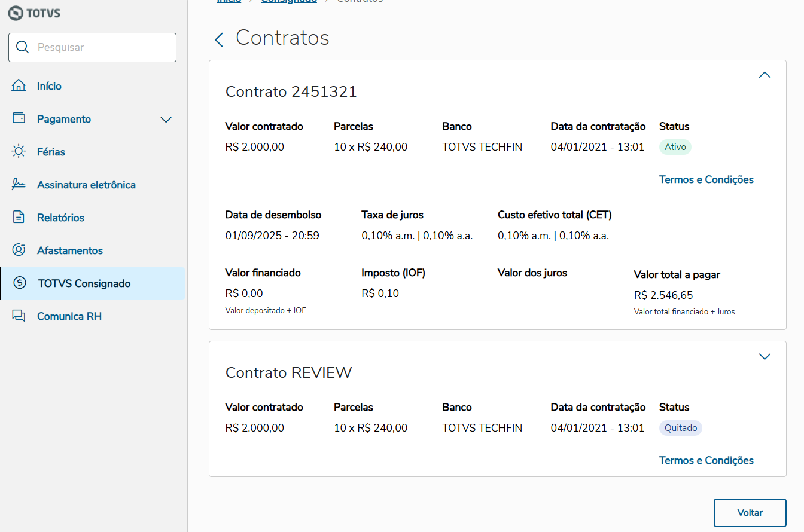The height and width of the screenshot is (532, 804).
Task: Expand the Pagamento submenu chevron
Action: click(166, 120)
